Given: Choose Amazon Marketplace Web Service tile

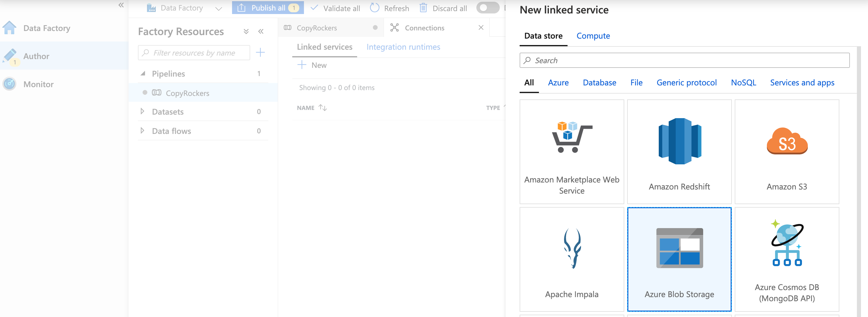Looking at the screenshot, I should tap(571, 151).
